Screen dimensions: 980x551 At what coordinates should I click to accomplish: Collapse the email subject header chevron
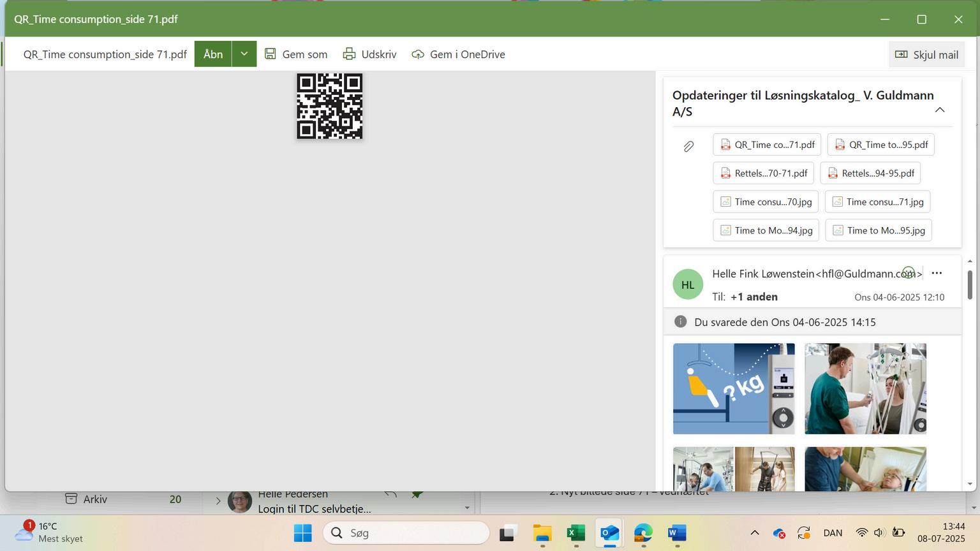940,110
